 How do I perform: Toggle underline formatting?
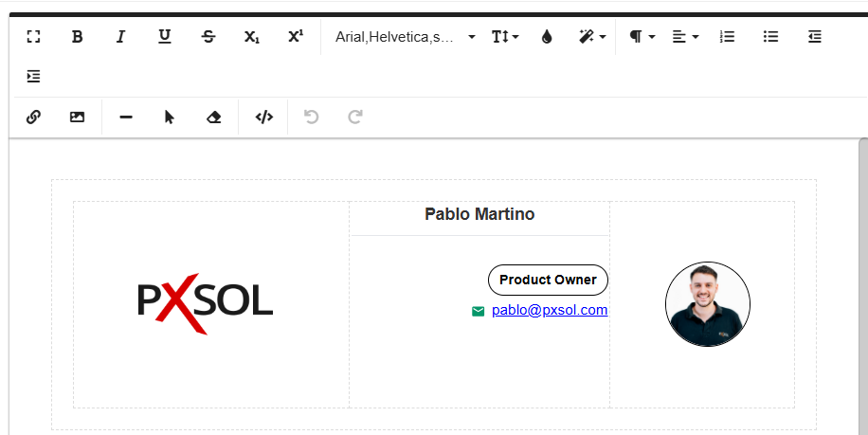(x=165, y=37)
